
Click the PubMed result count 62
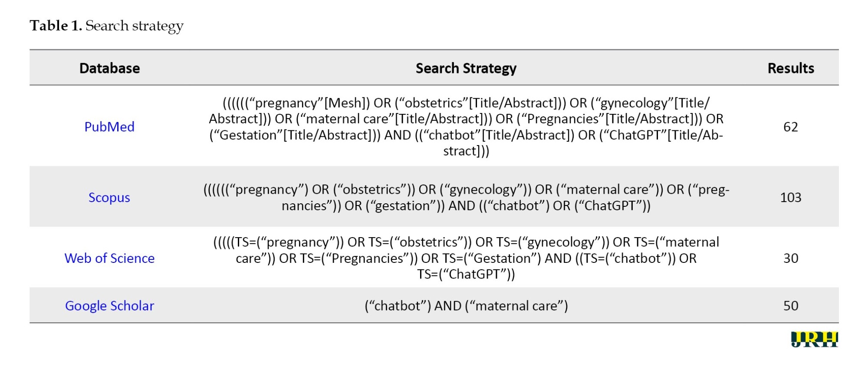pos(790,127)
